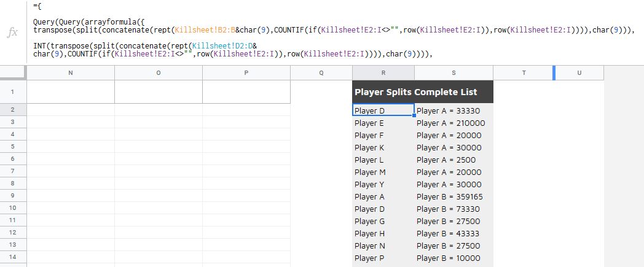Screen dimensions: 644x267
Task: Select the cell Player B = 10000
Action: click(454, 258)
